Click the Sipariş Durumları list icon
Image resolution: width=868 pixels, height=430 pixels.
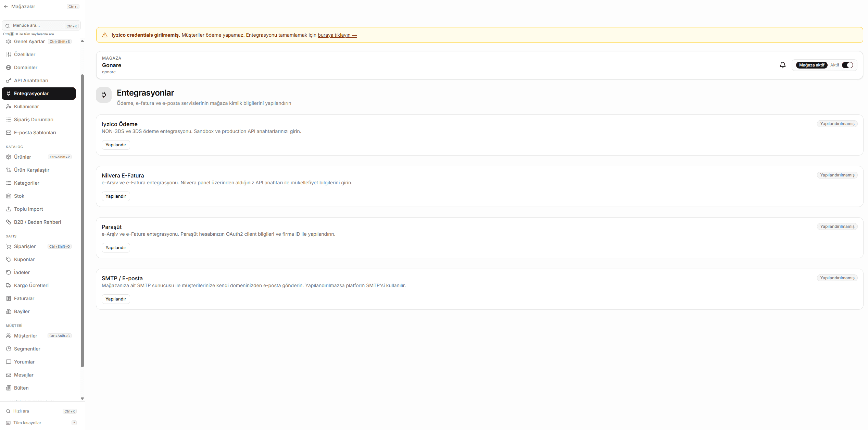pos(9,120)
